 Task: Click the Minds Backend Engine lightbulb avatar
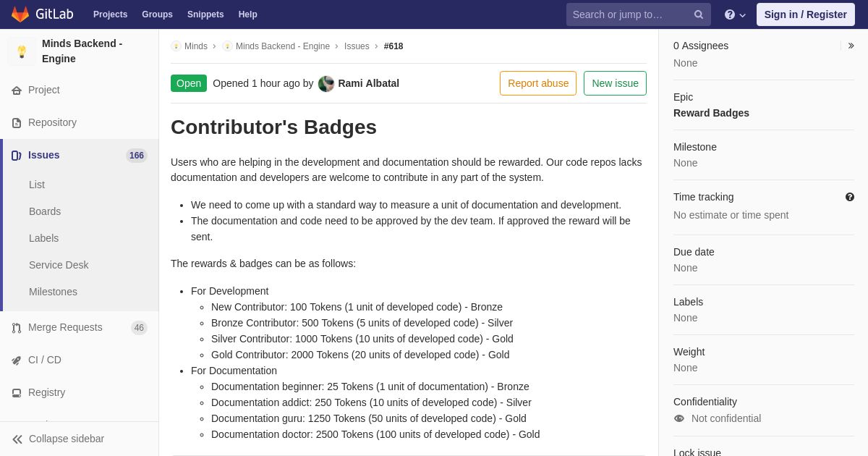click(x=22, y=51)
